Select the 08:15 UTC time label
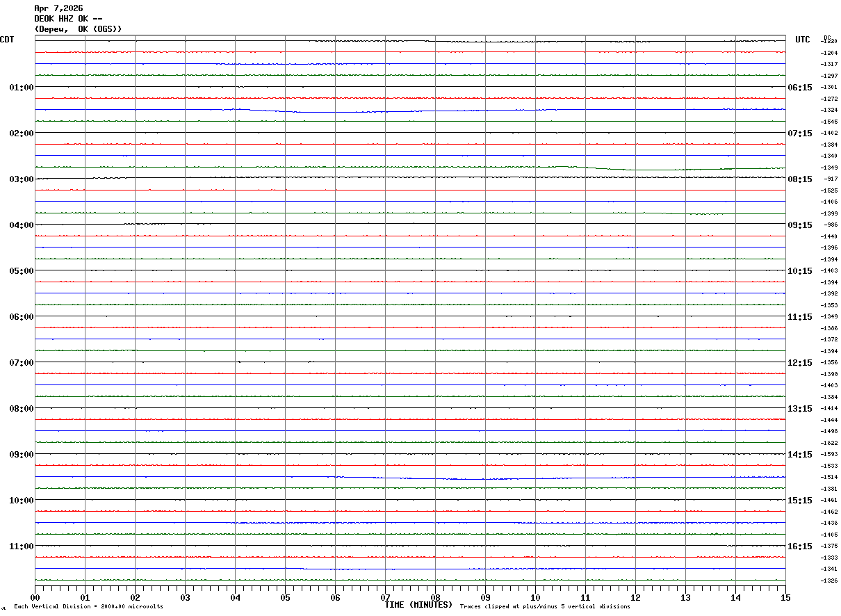Image resolution: width=841 pixels, height=616 pixels. pos(799,179)
